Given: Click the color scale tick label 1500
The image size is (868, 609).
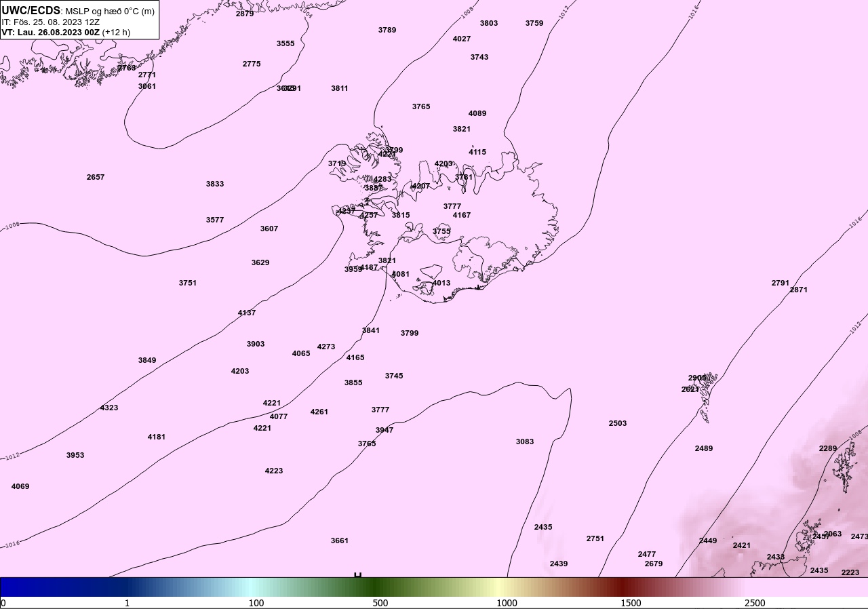Looking at the screenshot, I should (631, 603).
